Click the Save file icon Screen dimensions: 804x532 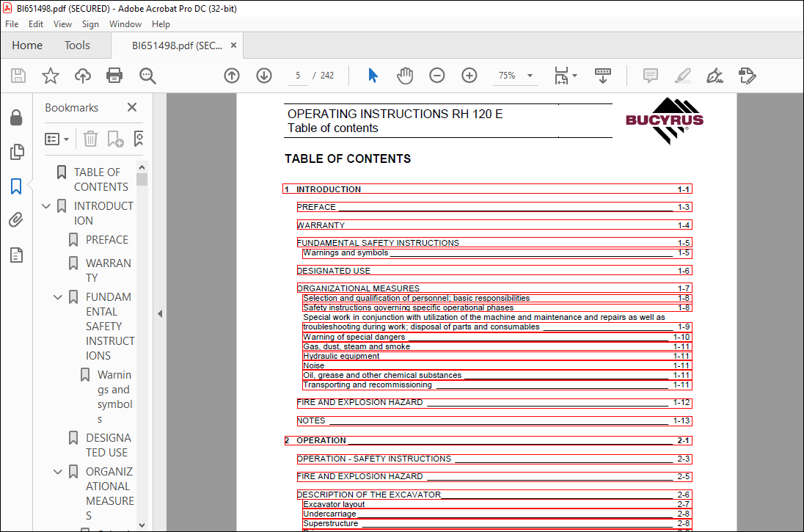18,76
